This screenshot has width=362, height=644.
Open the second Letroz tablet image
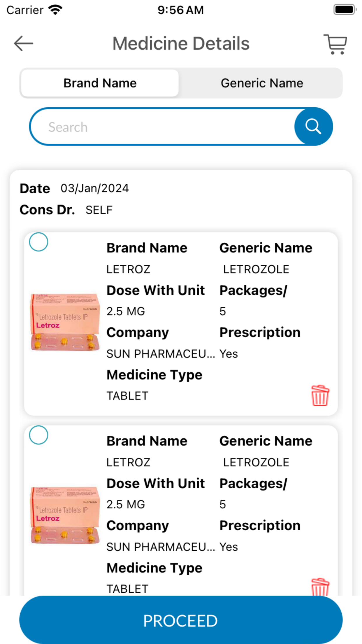coord(65,515)
